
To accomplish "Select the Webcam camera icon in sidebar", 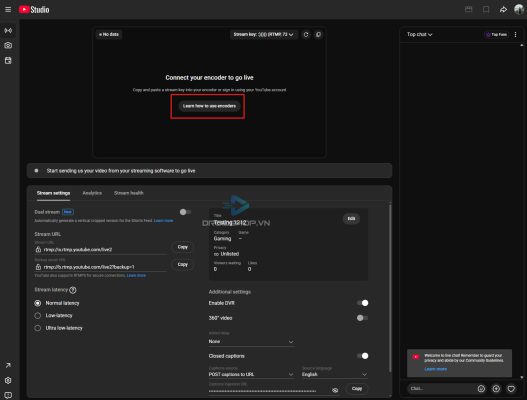I will click(x=8, y=45).
